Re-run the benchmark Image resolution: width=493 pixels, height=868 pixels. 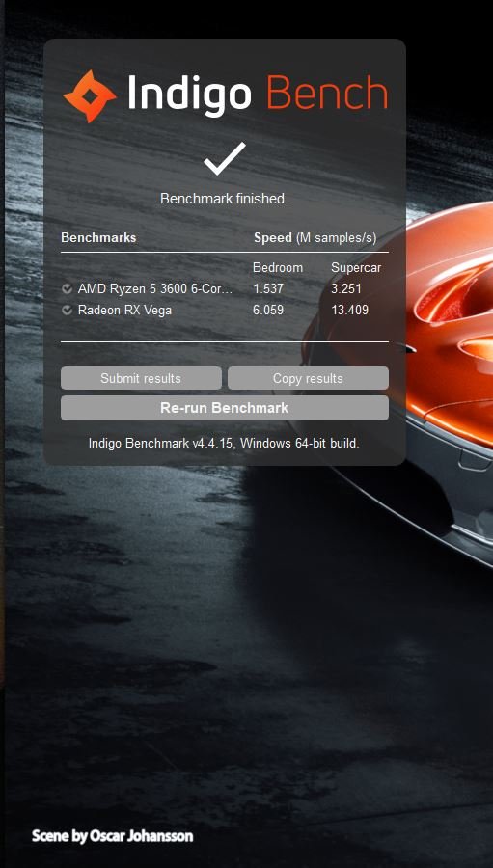[x=225, y=408]
